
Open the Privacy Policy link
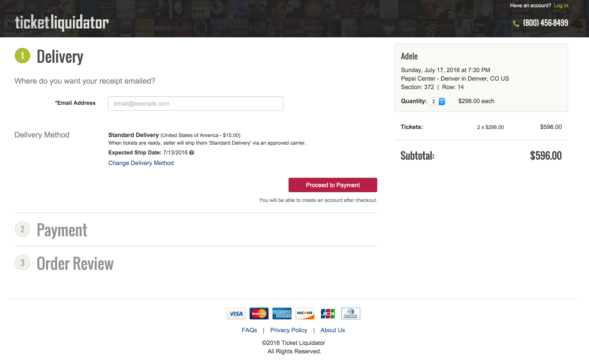[289, 330]
